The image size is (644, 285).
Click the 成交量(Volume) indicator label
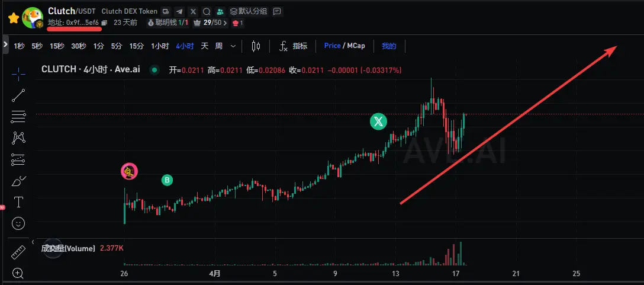(68, 248)
